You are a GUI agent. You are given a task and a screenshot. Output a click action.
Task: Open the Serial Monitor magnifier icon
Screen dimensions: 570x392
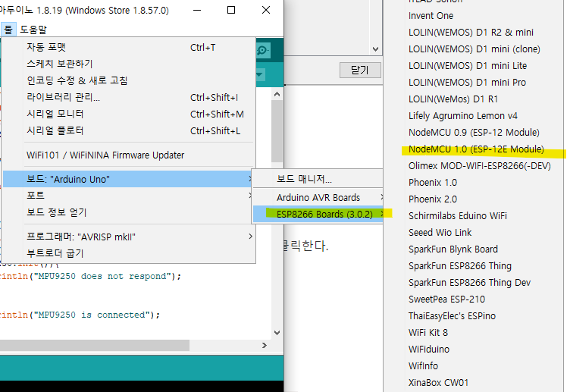coord(263,50)
